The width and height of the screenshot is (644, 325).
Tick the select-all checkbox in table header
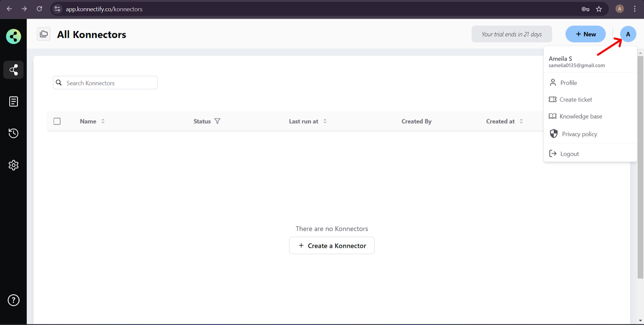(57, 121)
